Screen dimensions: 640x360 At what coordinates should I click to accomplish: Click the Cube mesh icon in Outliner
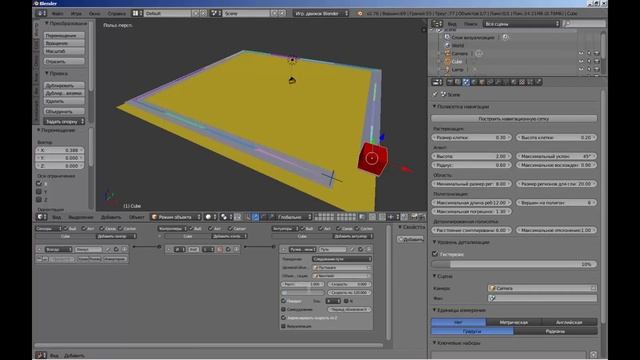(x=447, y=62)
